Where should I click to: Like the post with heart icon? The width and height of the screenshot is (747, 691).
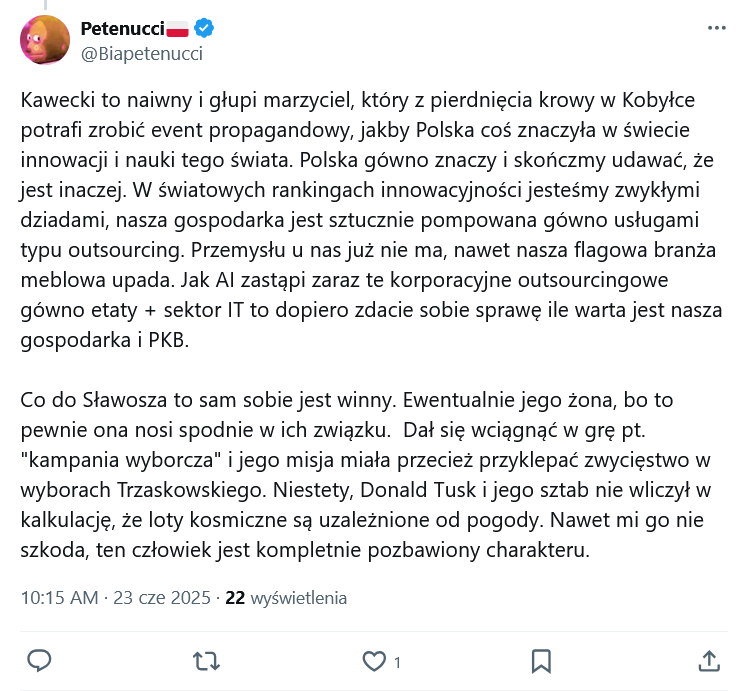[374, 661]
